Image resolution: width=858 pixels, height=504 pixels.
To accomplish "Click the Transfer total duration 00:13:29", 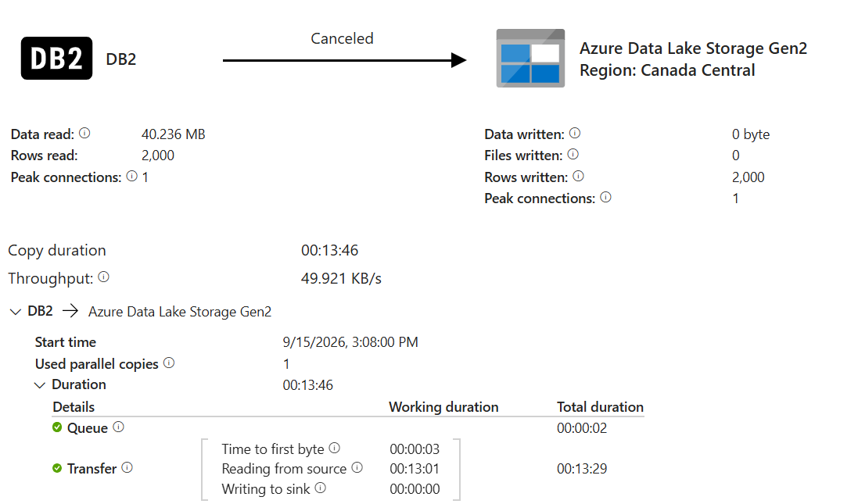I will [582, 469].
